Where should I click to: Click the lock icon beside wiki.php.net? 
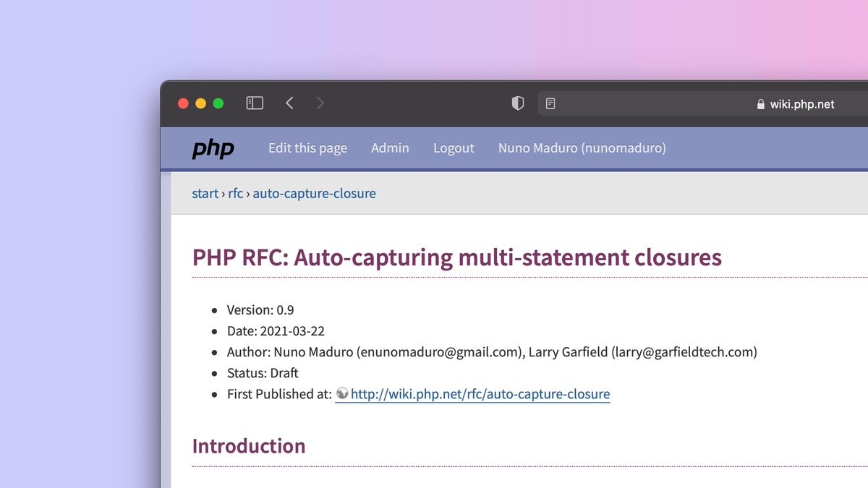[760, 104]
